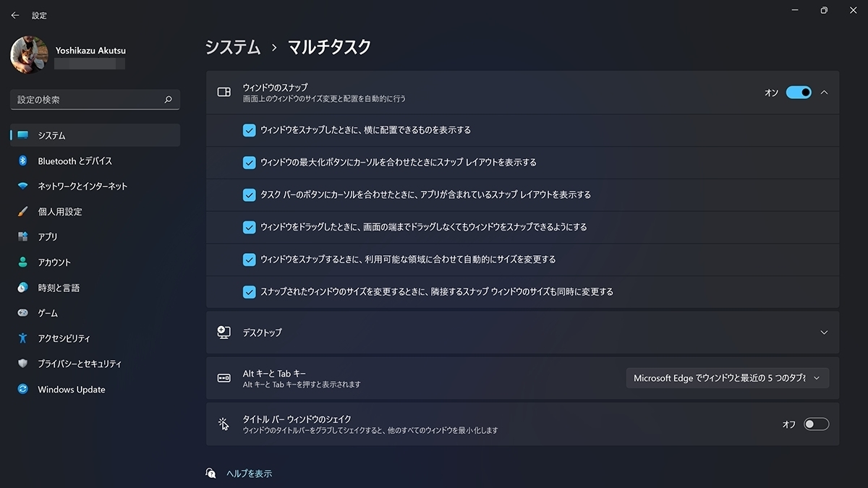Click the システム monitor icon in sidebar
Image resolution: width=868 pixels, height=488 pixels.
tap(22, 135)
